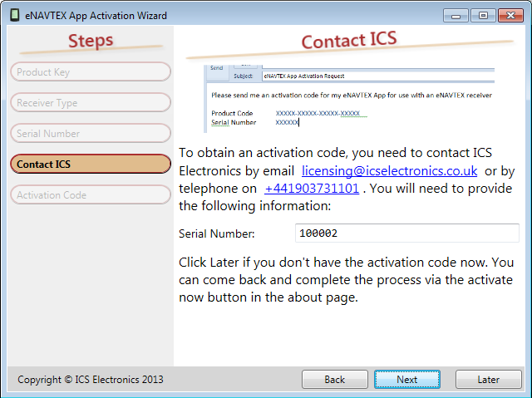
Task: Maximize the Activation Wizard window
Action: (x=483, y=16)
